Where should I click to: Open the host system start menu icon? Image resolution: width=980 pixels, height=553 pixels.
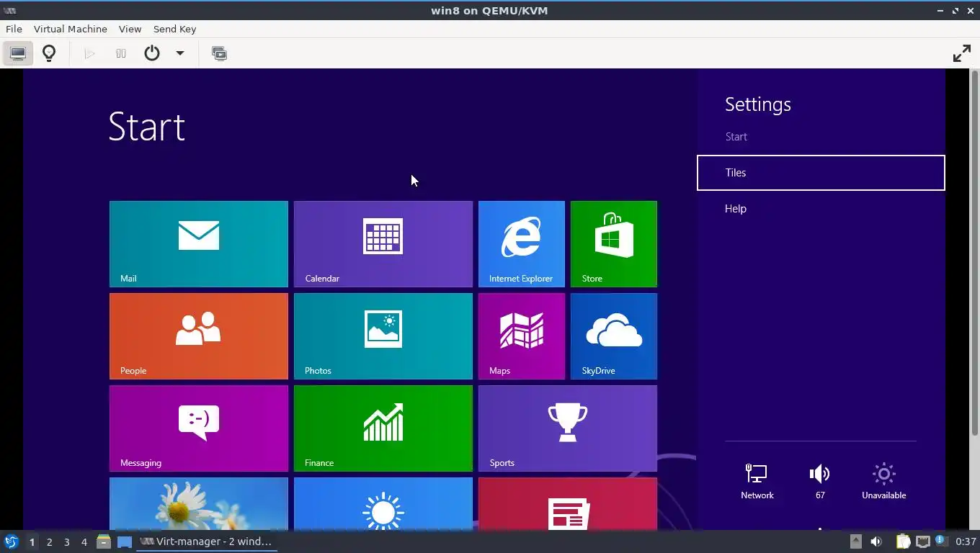(x=11, y=541)
